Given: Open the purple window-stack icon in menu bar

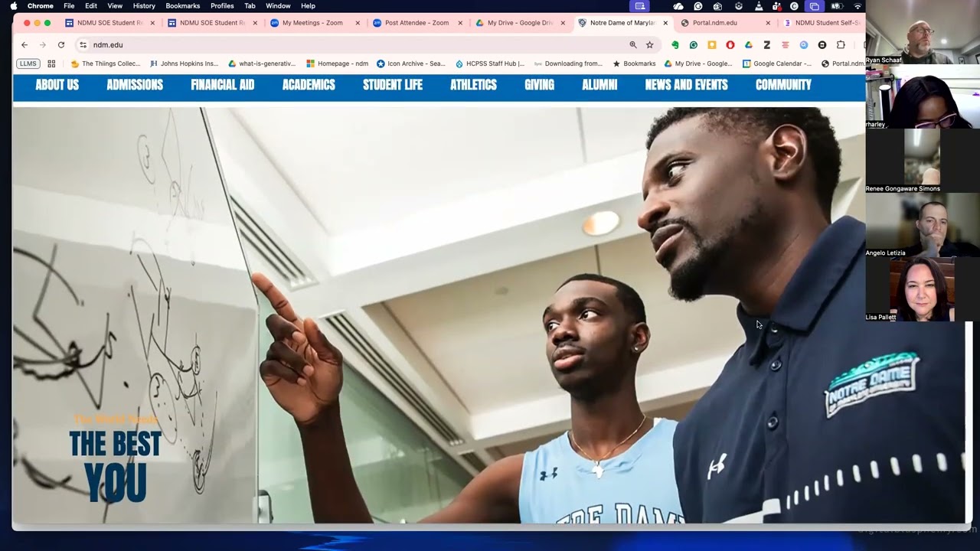Looking at the screenshot, I should pos(814,6).
